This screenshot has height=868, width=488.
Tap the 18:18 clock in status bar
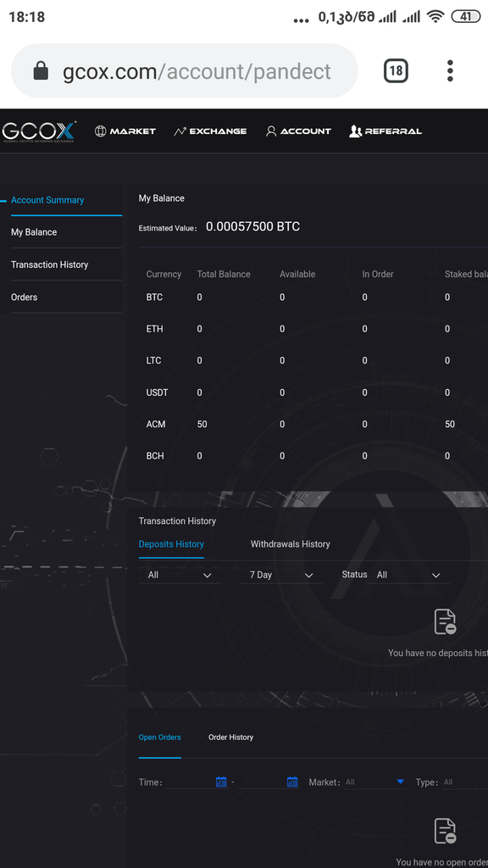click(x=26, y=17)
